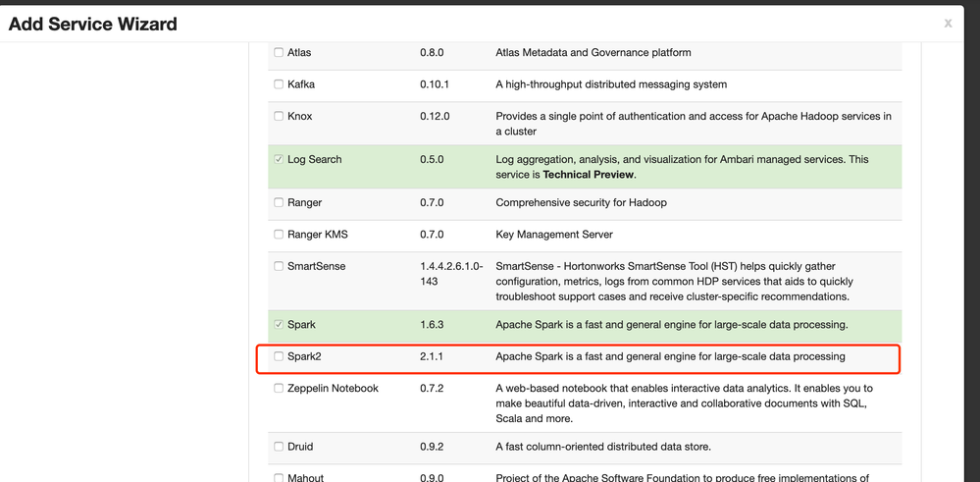Check the SmartSense checkbox

click(279, 266)
